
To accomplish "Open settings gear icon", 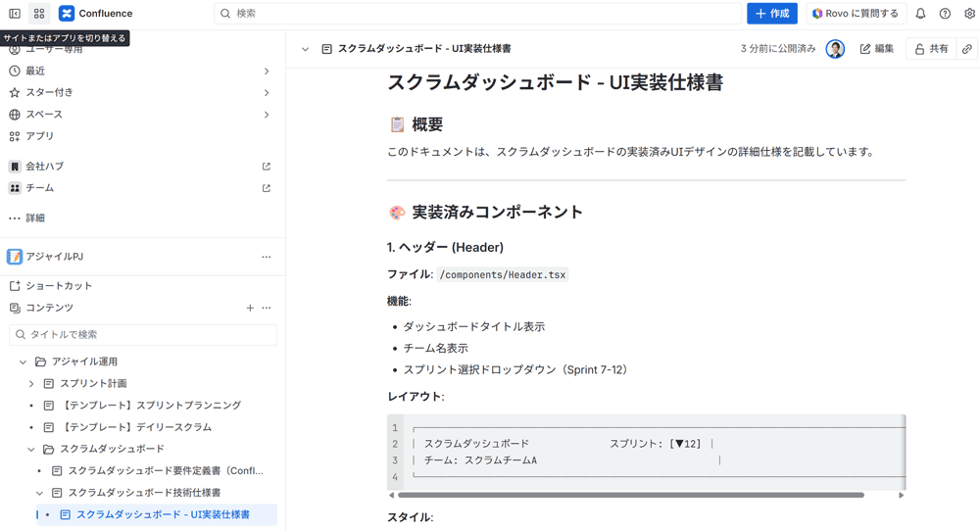I will pos(969,13).
